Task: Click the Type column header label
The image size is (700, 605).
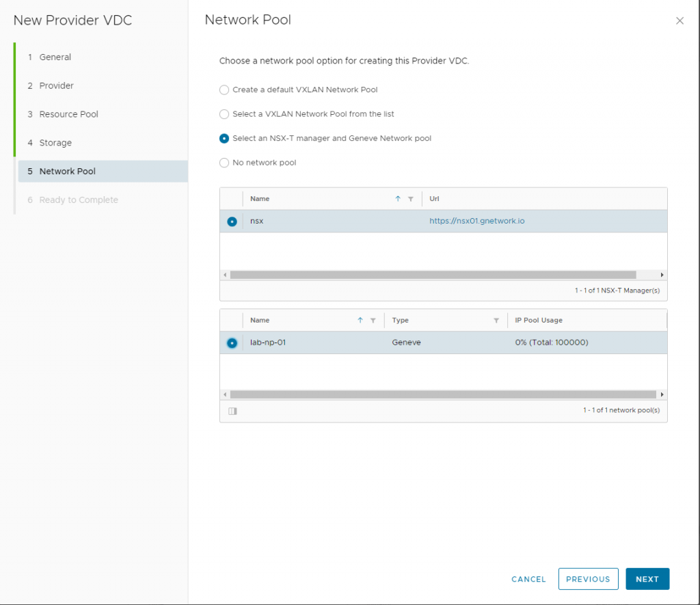Action: click(400, 320)
